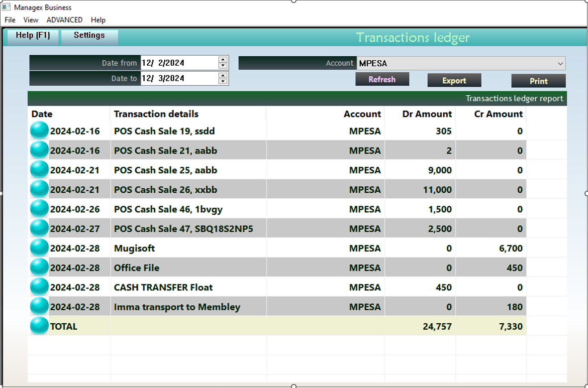
Task: Click the sphere icon beside POS Cash Sale 21
Action: point(39,150)
